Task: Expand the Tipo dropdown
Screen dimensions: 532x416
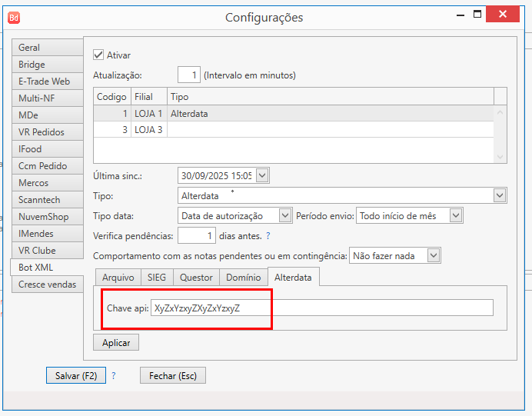Action: click(x=500, y=196)
